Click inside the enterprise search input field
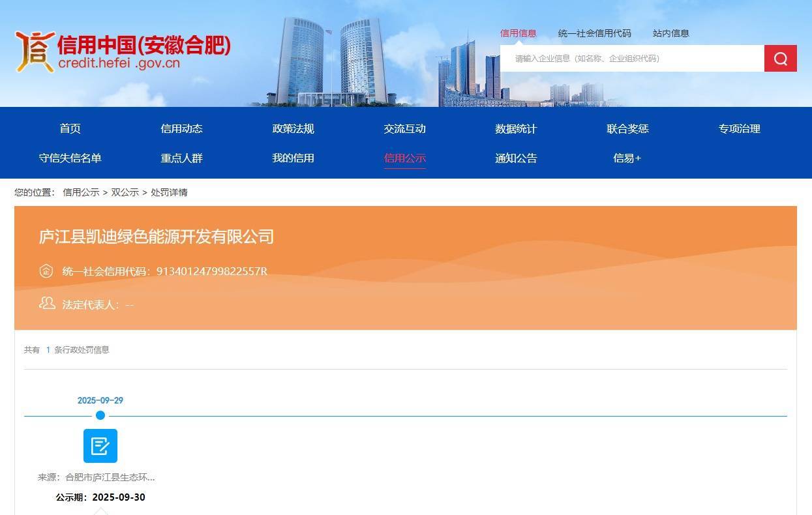This screenshot has width=812, height=515. (x=626, y=58)
